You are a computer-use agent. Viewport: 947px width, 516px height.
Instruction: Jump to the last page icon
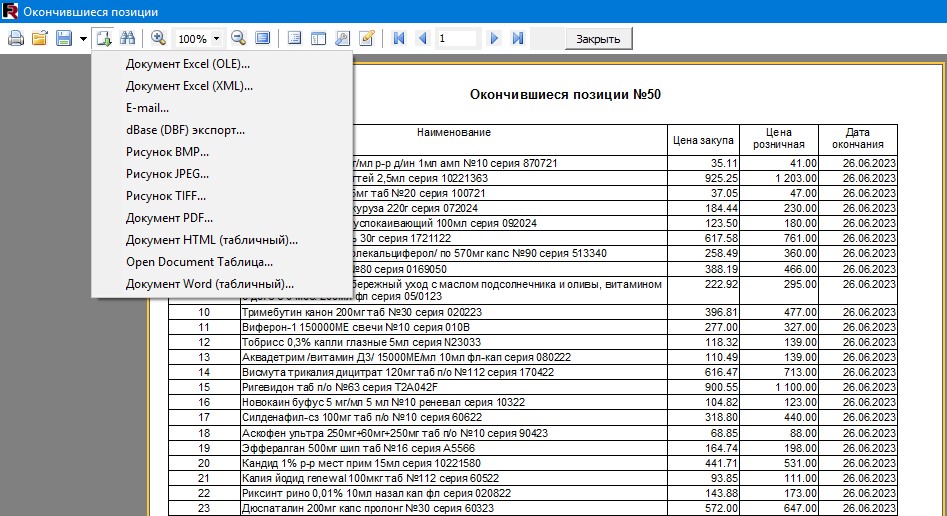click(518, 39)
